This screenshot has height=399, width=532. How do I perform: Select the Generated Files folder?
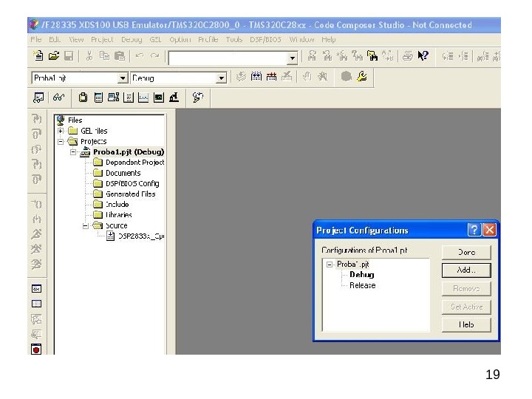coord(131,194)
